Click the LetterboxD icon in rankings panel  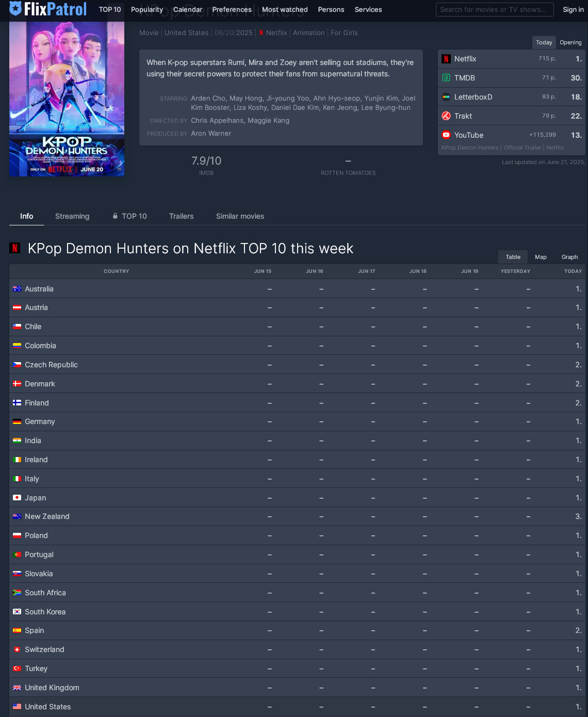446,97
